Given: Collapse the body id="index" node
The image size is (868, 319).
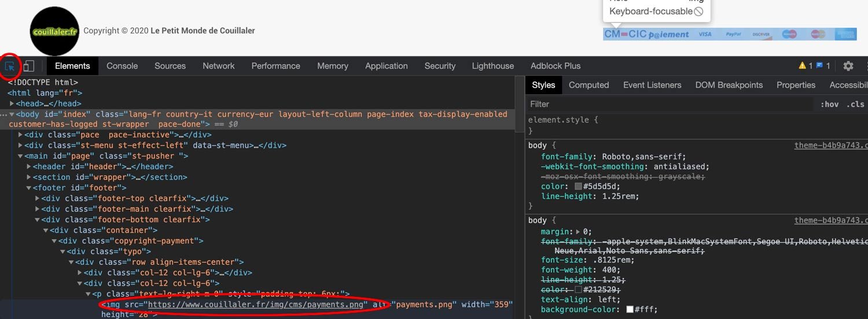Looking at the screenshot, I should (12, 115).
